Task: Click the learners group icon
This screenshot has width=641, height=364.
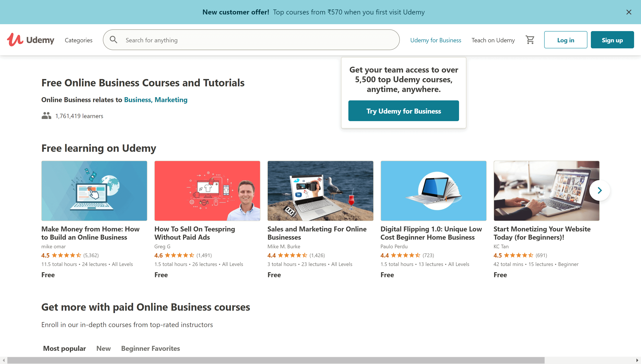Action: point(46,116)
